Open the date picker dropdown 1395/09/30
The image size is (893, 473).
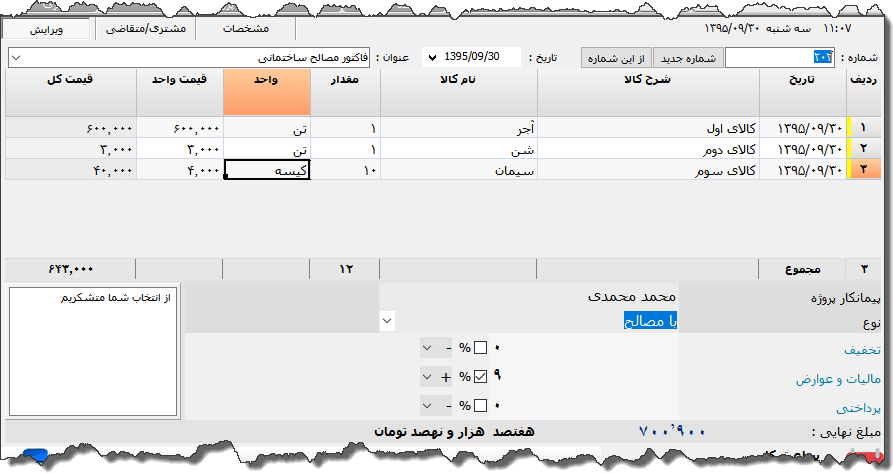(432, 57)
